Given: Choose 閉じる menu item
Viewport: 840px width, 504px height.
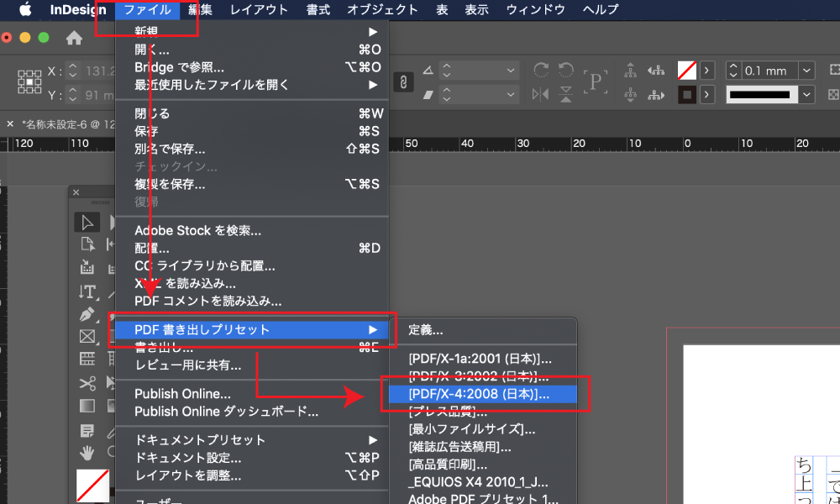Looking at the screenshot, I should click(252, 113).
